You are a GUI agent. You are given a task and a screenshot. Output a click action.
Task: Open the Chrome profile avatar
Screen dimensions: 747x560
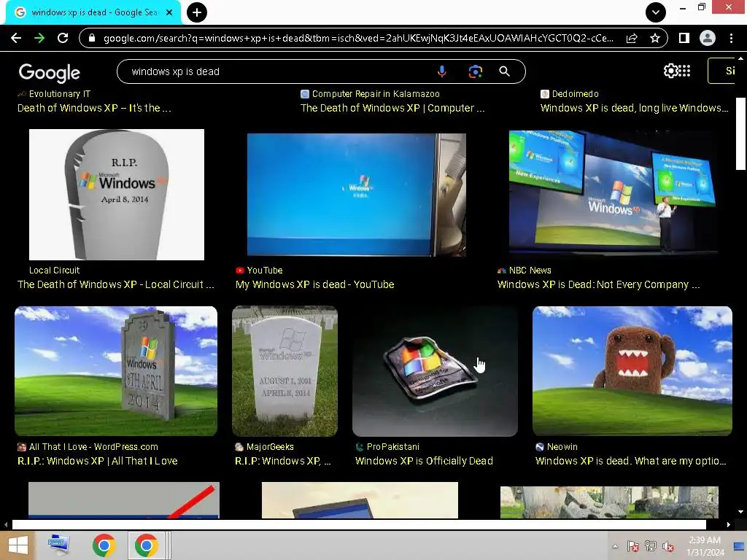tap(708, 38)
